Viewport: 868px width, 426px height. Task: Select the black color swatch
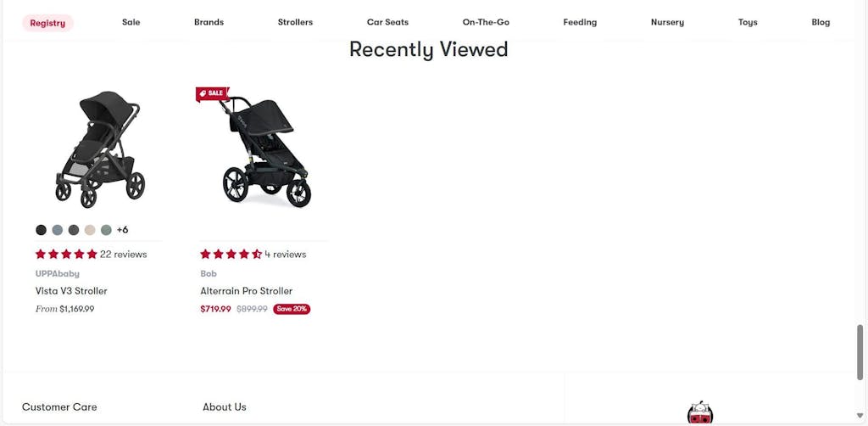point(41,230)
